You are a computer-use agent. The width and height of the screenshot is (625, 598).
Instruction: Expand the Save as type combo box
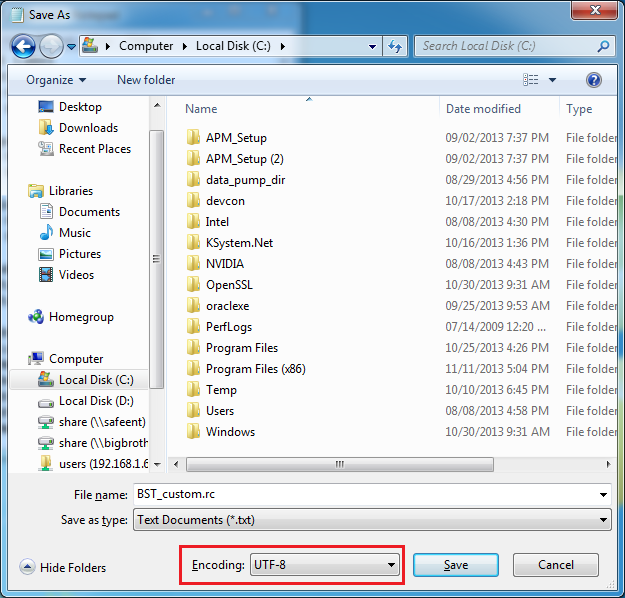[x=371, y=520]
